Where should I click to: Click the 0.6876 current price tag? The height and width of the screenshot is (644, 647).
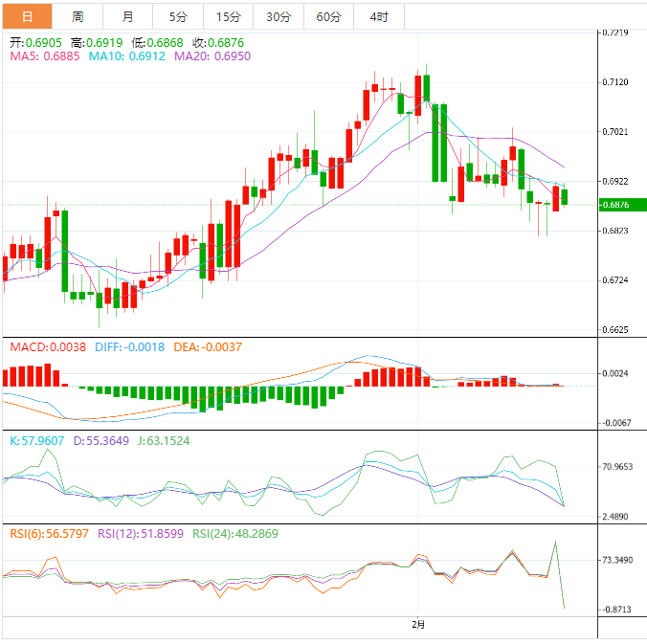pyautogui.click(x=623, y=205)
